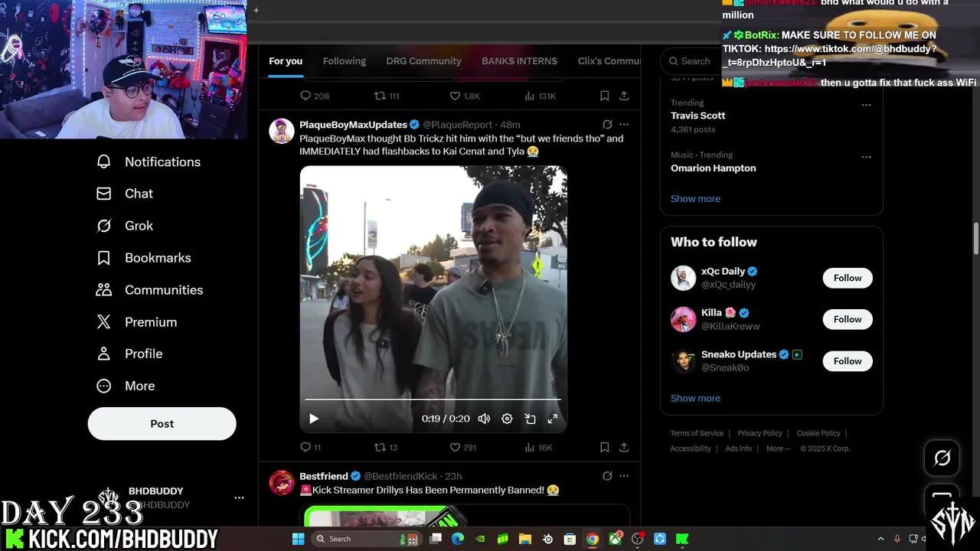Screen dimensions: 980x551
Task: Play the PlaqueBoyMax video
Action: 313,419
